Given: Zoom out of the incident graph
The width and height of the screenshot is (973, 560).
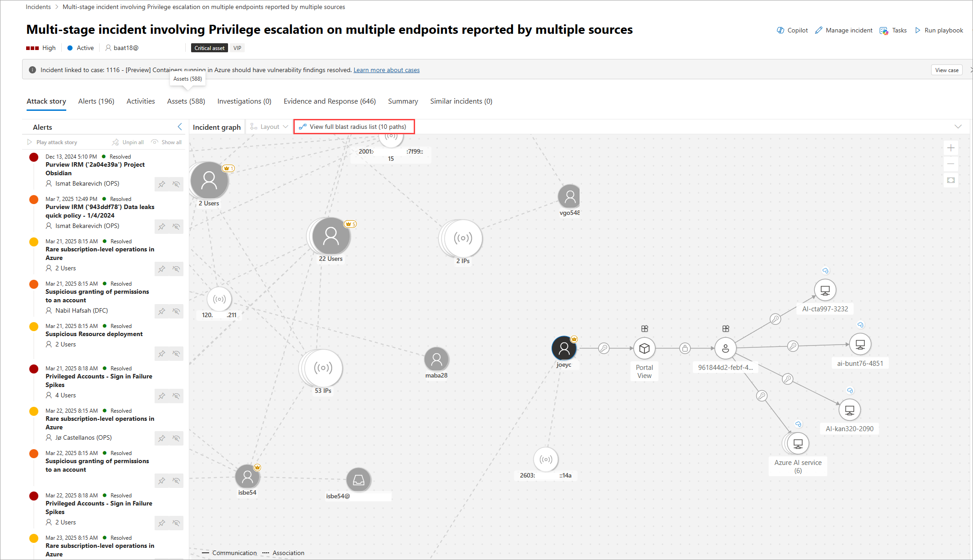Looking at the screenshot, I should (951, 164).
